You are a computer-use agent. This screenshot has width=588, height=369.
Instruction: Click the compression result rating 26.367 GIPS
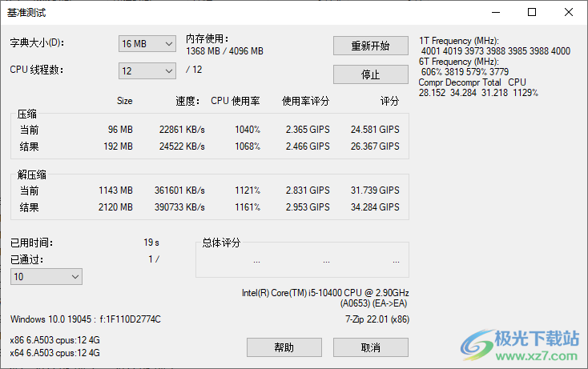pos(375,146)
